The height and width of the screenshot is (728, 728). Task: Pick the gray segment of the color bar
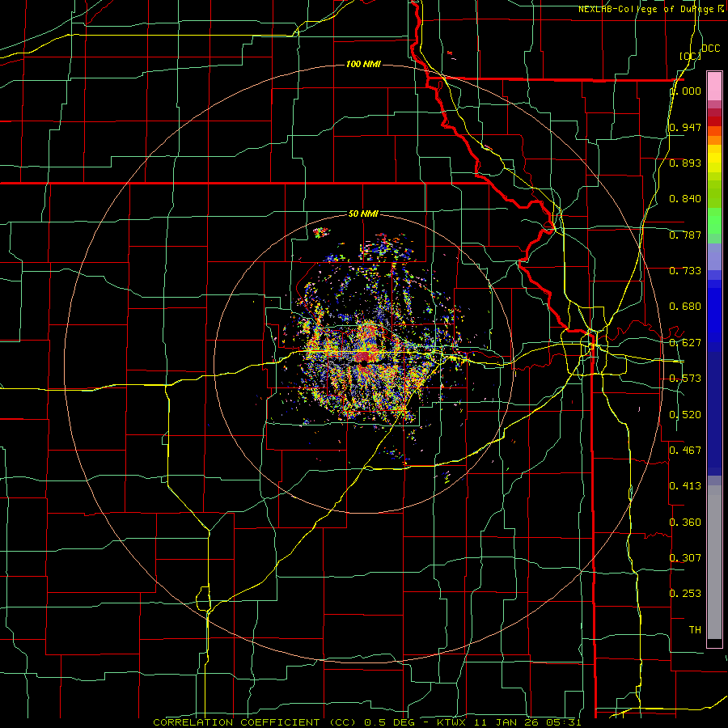click(x=714, y=562)
